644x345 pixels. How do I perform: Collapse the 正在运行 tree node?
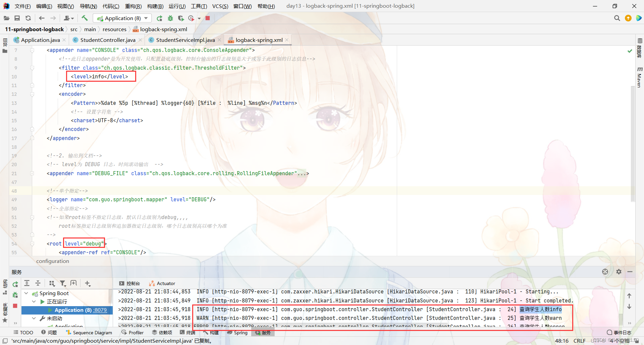point(34,301)
